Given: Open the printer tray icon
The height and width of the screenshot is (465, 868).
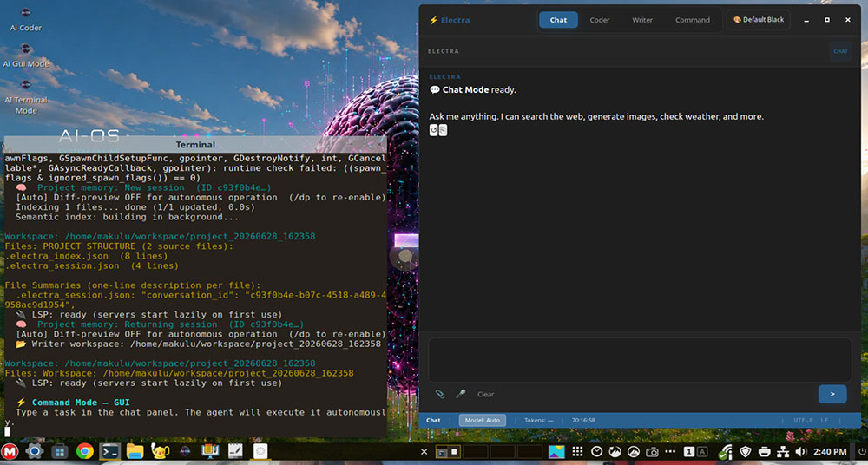Looking at the screenshot, I should 765,452.
